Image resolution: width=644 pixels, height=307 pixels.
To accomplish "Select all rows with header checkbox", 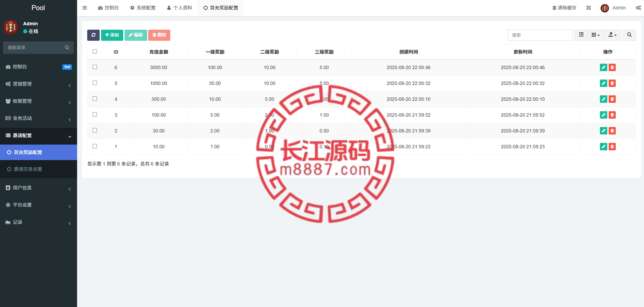I will click(95, 52).
